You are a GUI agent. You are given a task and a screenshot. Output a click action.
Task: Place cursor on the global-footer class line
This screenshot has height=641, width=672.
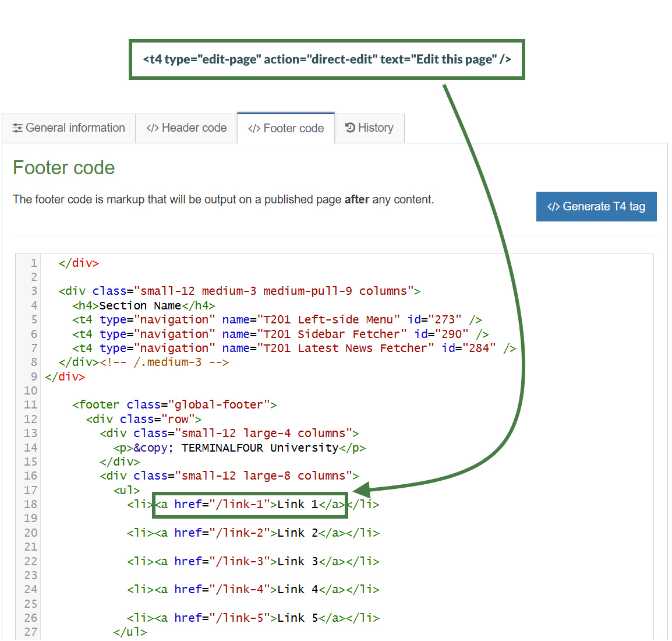tap(175, 405)
